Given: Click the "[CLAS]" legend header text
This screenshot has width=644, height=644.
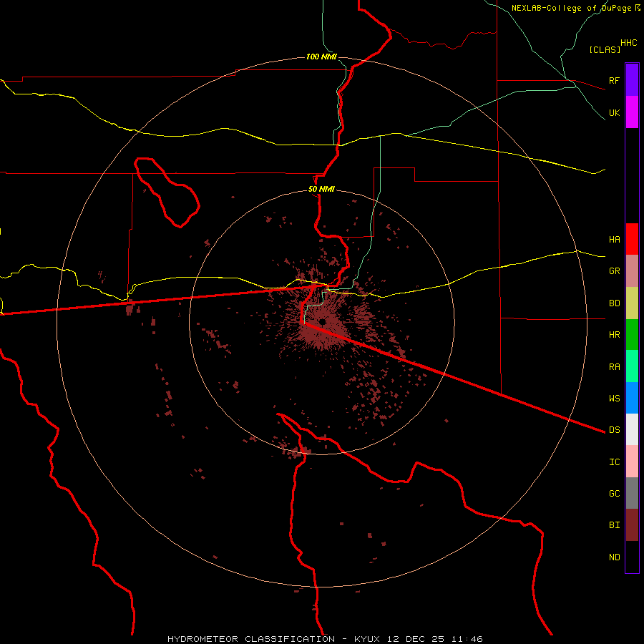Looking at the screenshot, I should click(x=604, y=49).
